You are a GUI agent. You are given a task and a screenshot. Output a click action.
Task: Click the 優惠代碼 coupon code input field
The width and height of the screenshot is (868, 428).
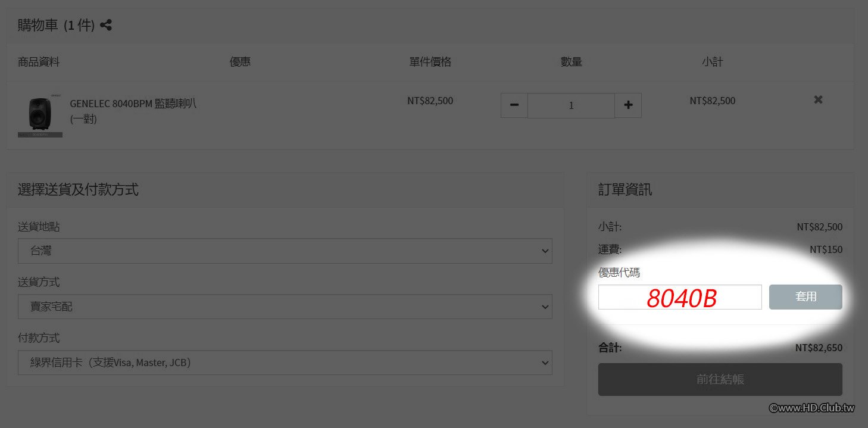pos(680,297)
